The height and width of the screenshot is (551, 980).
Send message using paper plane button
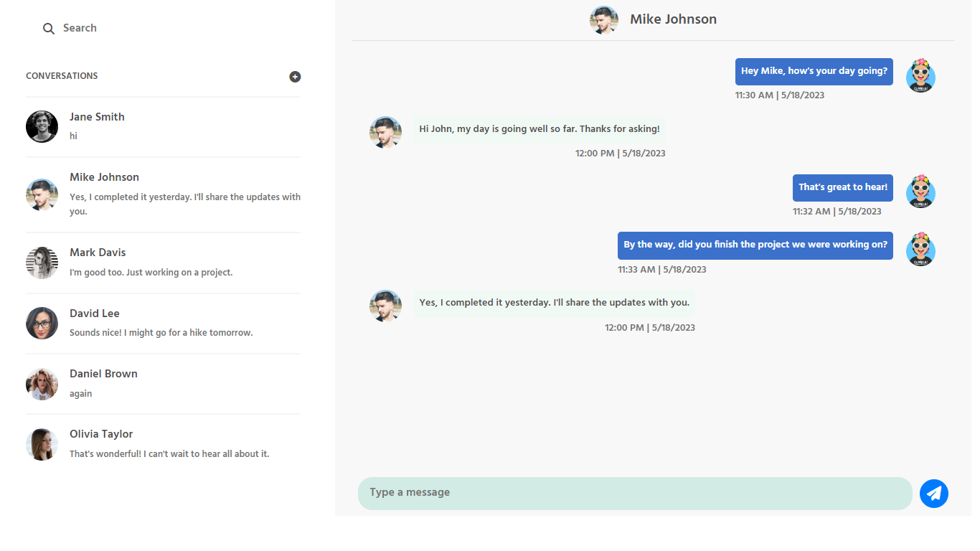pos(933,494)
